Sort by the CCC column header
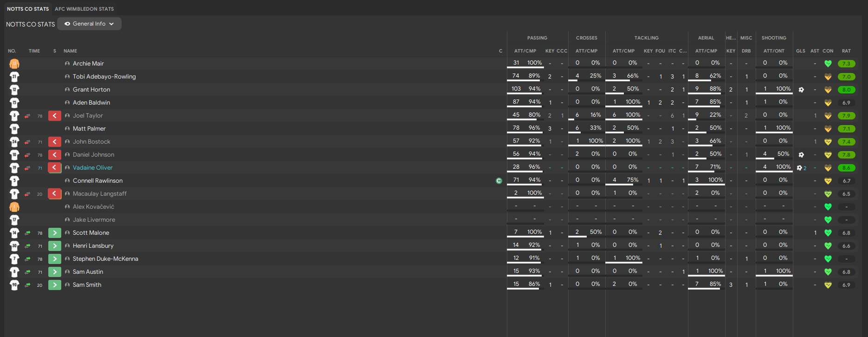This screenshot has height=337, width=868. click(x=562, y=51)
